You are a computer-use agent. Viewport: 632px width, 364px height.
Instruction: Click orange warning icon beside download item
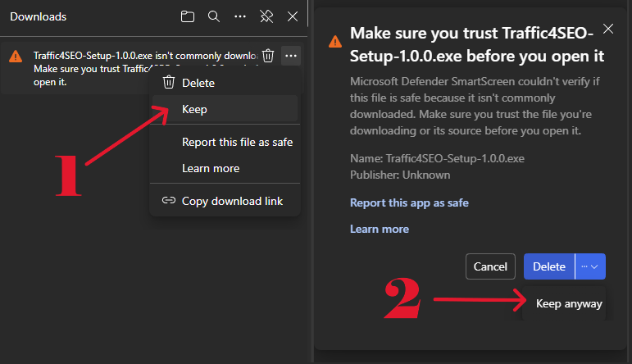point(16,57)
